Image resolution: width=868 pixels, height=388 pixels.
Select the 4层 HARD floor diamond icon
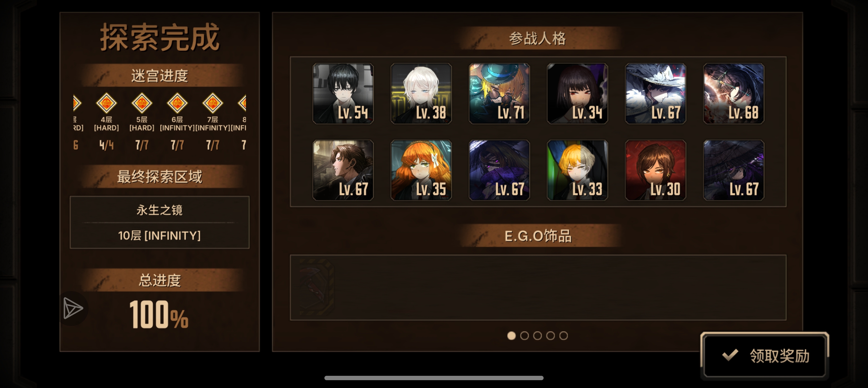106,103
